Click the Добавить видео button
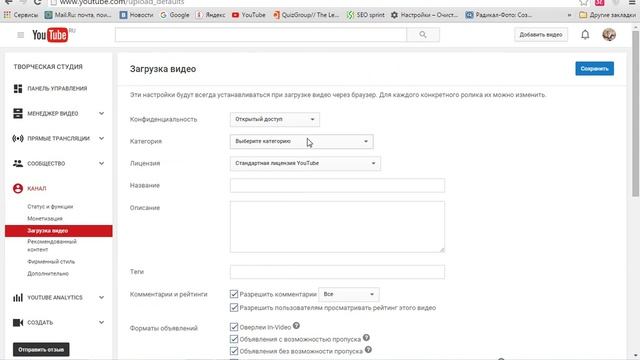 pyautogui.click(x=541, y=35)
